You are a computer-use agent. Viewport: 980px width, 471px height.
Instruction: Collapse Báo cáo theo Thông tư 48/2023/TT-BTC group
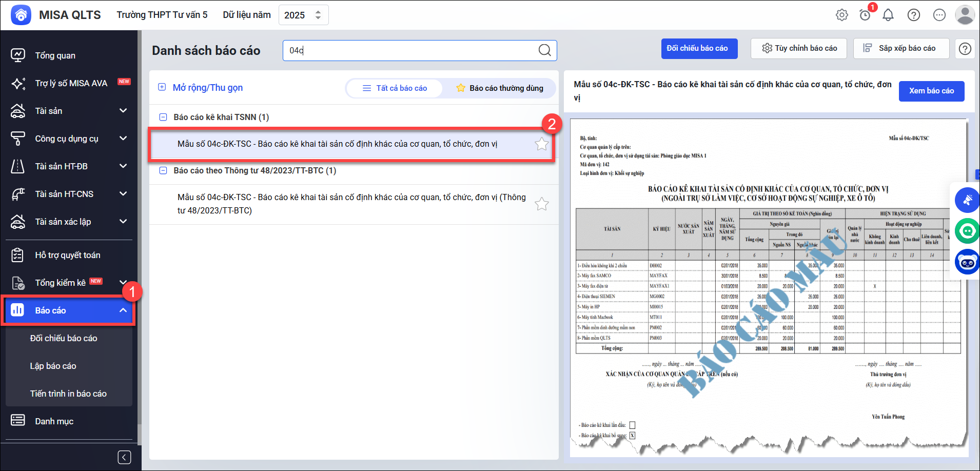click(163, 170)
